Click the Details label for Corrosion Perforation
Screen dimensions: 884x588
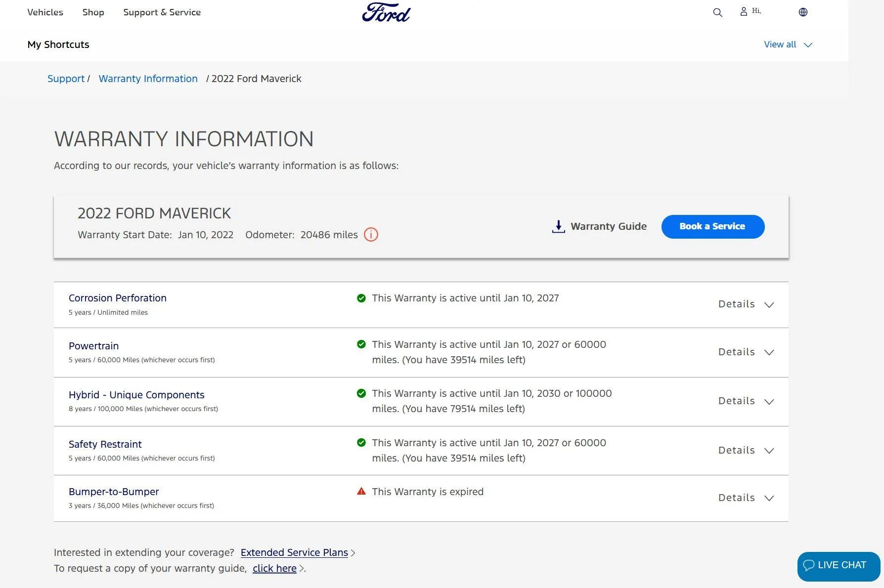coord(736,304)
